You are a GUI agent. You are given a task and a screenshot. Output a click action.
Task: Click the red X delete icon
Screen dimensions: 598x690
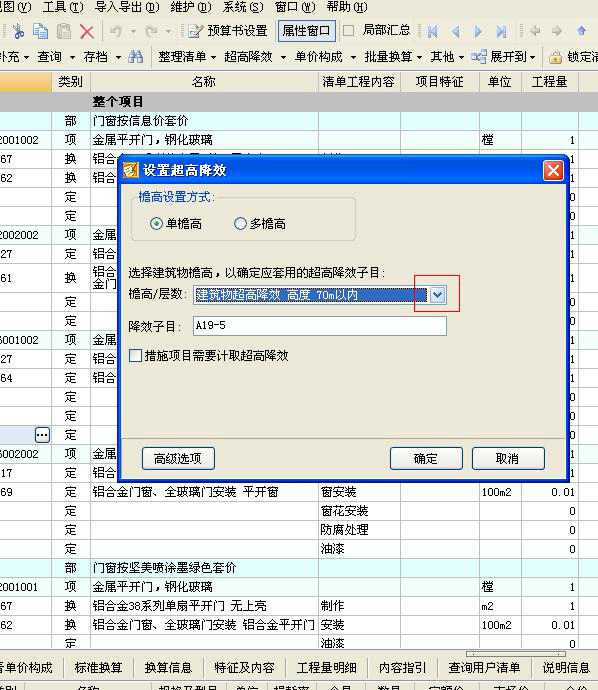click(x=87, y=31)
